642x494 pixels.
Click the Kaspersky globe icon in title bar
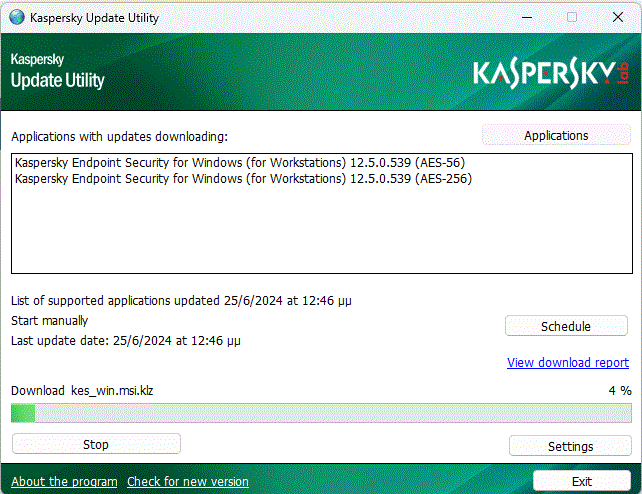click(x=17, y=17)
